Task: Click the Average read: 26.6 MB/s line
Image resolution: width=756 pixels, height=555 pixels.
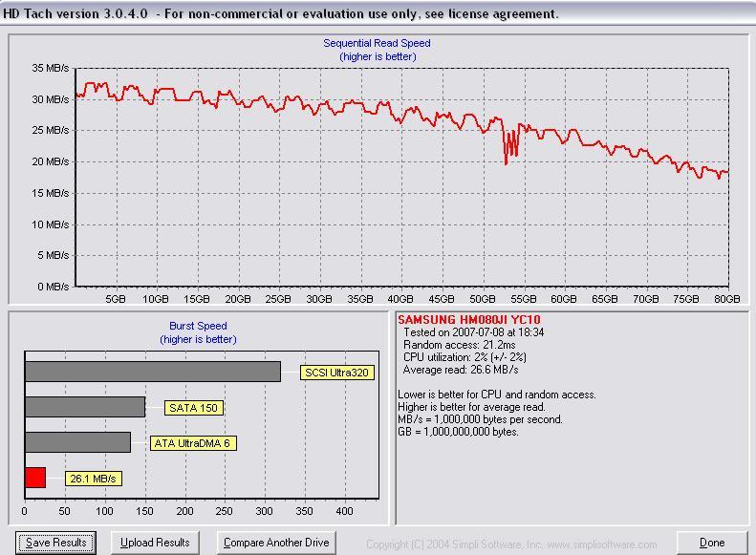Action: tap(461, 370)
